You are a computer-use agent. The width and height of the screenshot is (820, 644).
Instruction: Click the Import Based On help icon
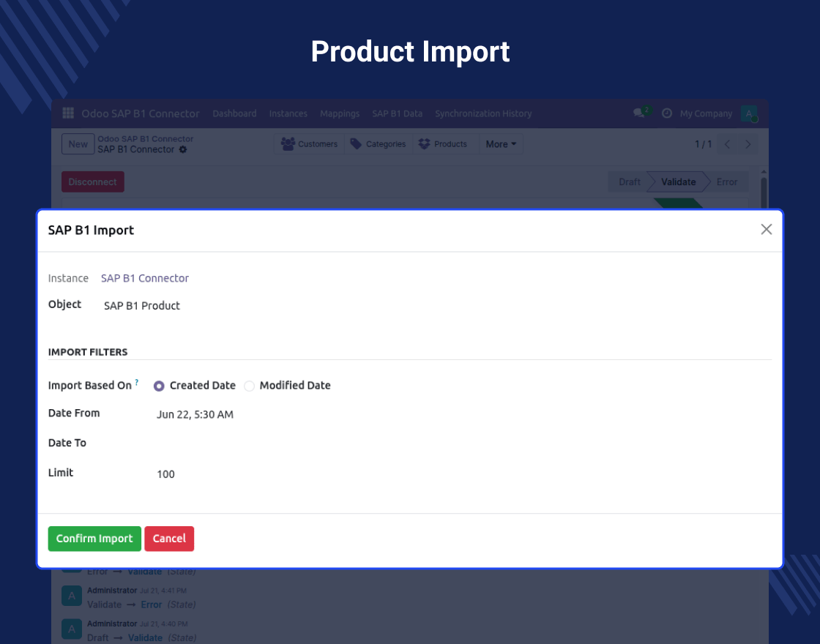point(137,382)
